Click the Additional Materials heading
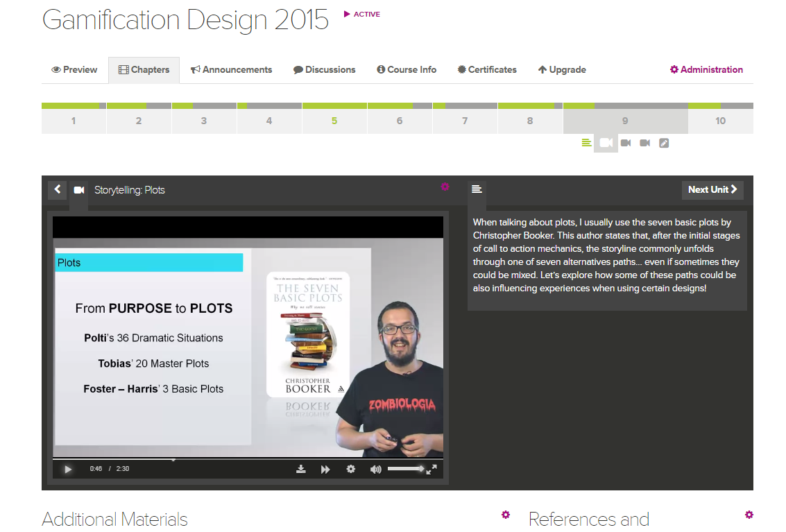786x532 pixels. click(x=114, y=519)
